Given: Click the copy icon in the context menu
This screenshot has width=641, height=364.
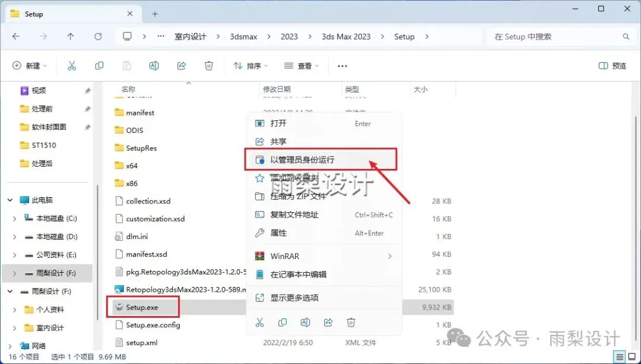Looking at the screenshot, I should (x=282, y=323).
